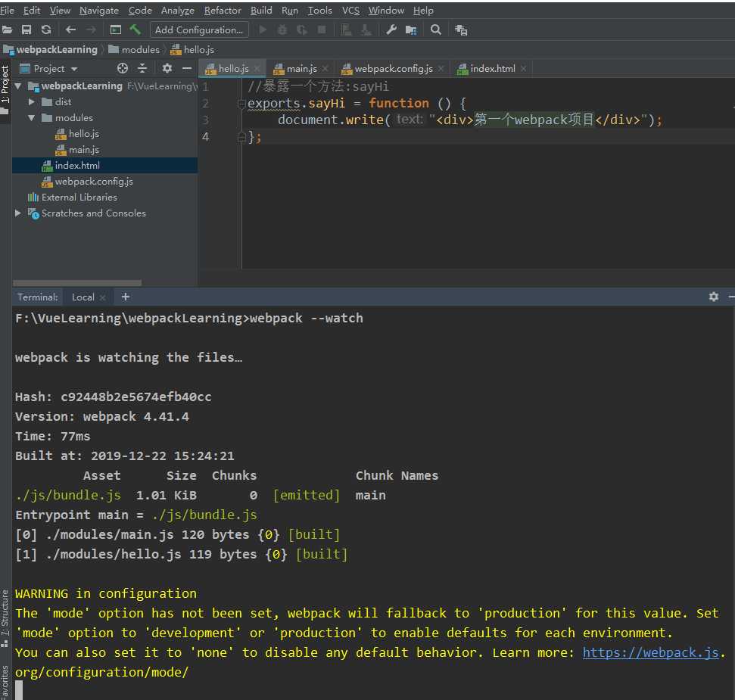Close the main.js editor tab

point(325,69)
